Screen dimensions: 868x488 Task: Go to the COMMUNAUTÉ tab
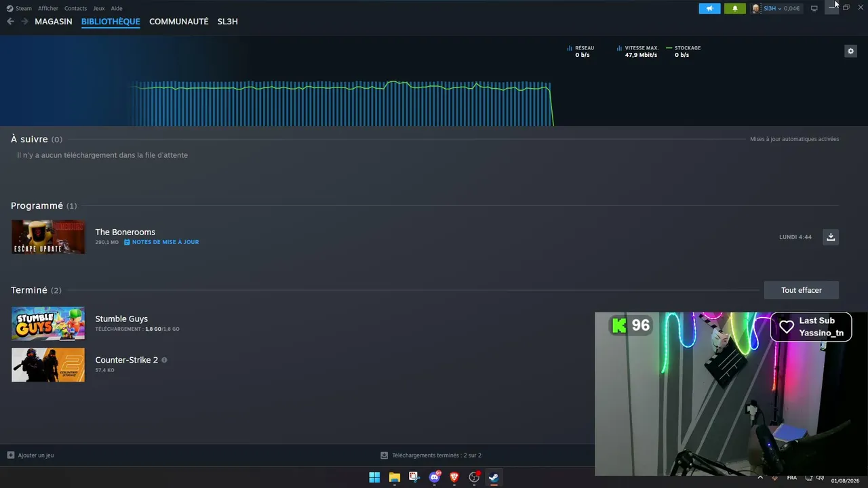tap(178, 22)
